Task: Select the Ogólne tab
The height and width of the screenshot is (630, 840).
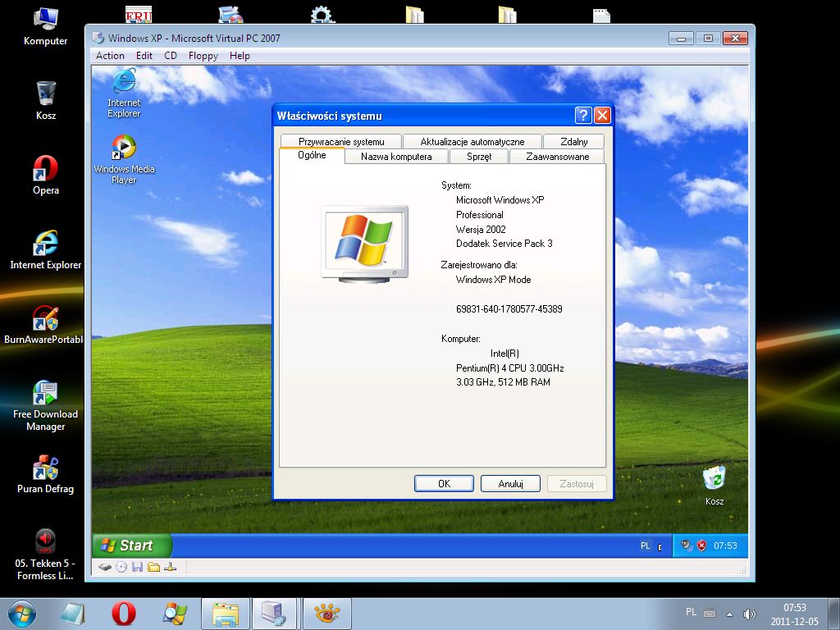Action: tap(312, 155)
